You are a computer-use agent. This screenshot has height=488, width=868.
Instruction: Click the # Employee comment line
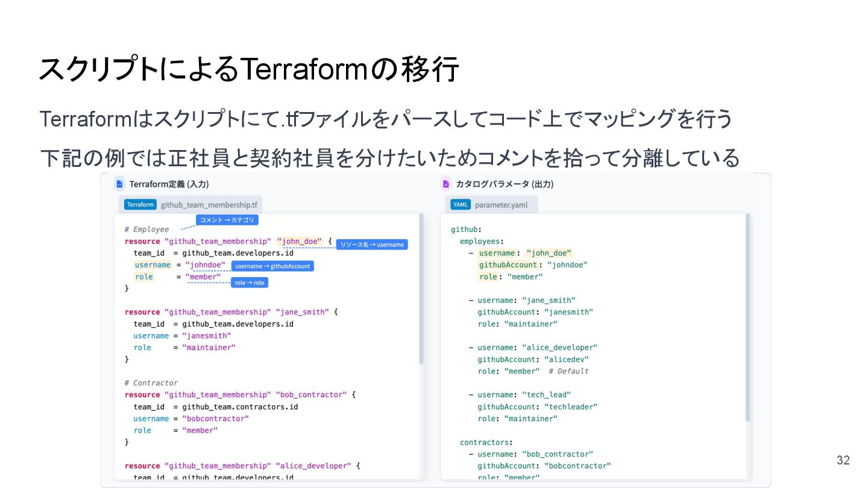click(x=146, y=229)
